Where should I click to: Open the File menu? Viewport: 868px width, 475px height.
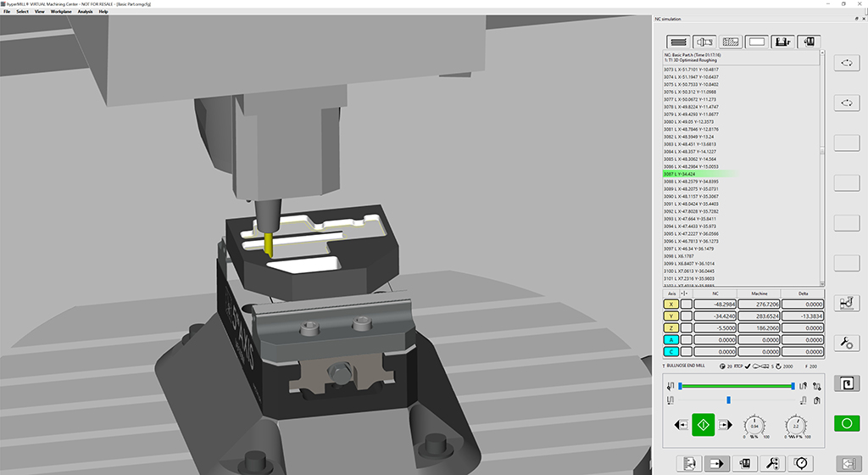pyautogui.click(x=7, y=11)
